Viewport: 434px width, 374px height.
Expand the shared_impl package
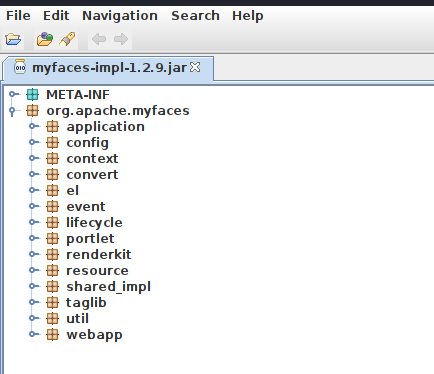tap(34, 286)
